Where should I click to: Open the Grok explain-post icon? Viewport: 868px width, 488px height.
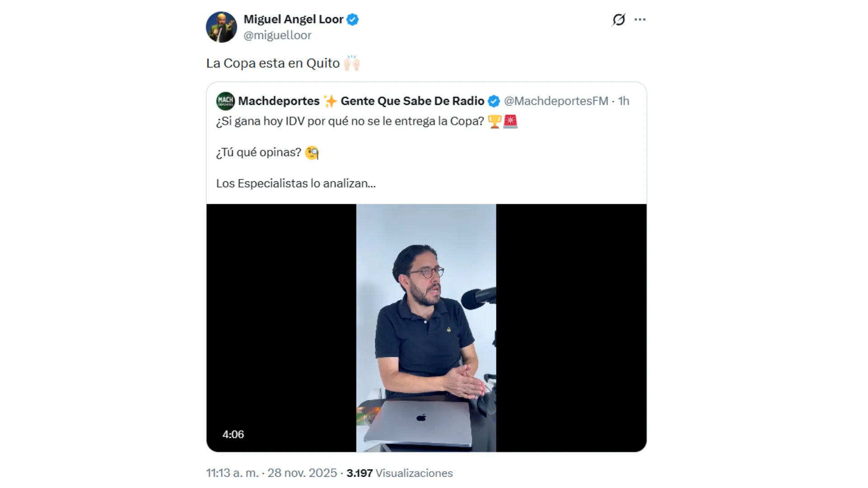tap(618, 19)
